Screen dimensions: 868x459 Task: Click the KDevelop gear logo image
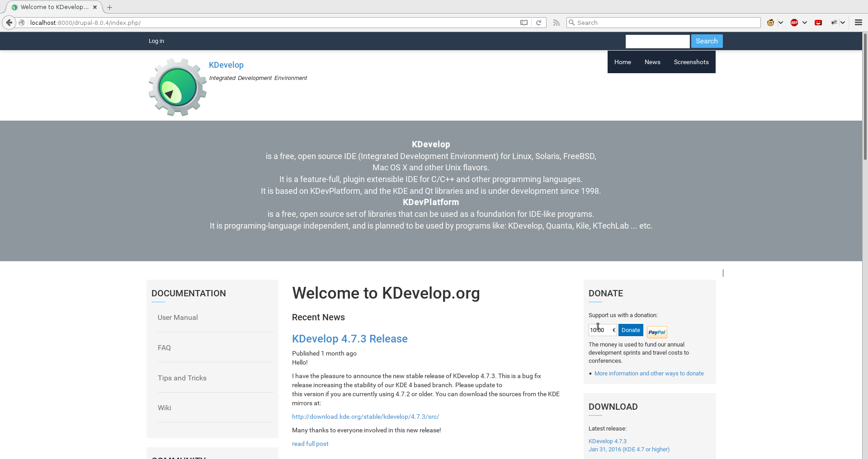pos(178,87)
